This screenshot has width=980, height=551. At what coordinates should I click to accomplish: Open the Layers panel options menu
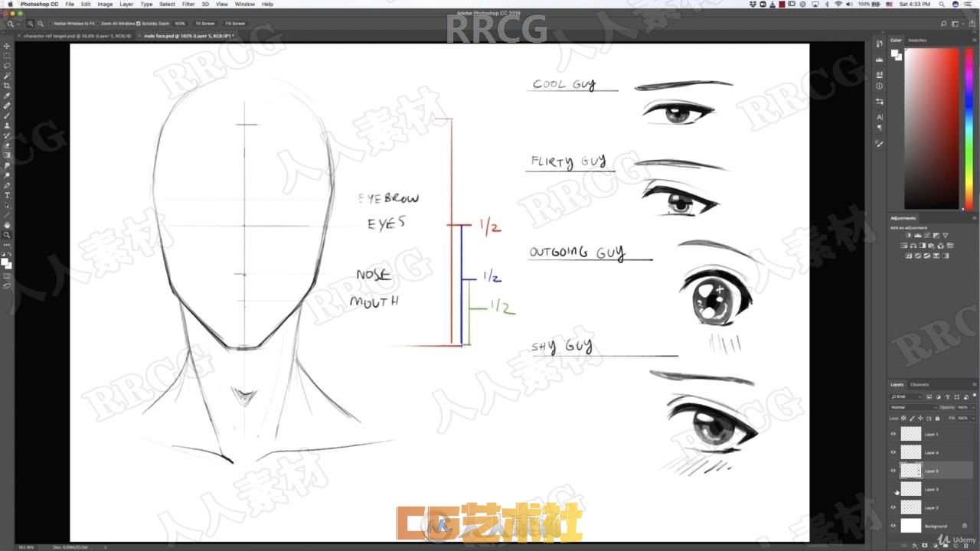(974, 384)
